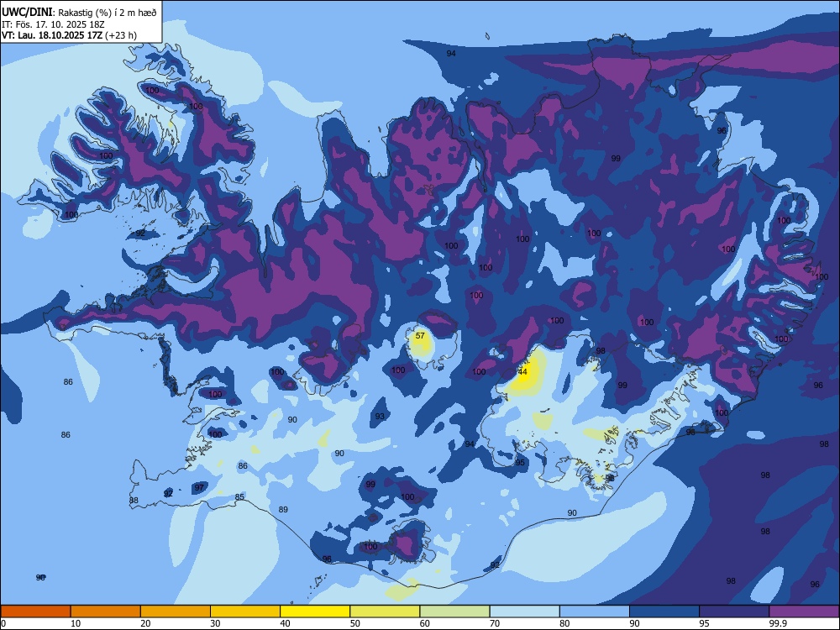Click the '85' humidity value label
Viewport: 840px width, 630px height.
coord(239,497)
